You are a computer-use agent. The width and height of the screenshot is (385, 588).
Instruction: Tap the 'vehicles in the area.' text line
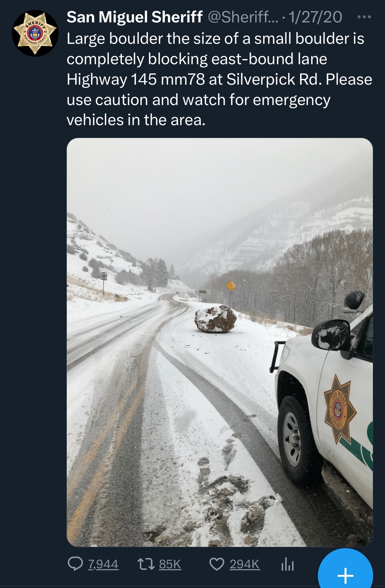136,120
